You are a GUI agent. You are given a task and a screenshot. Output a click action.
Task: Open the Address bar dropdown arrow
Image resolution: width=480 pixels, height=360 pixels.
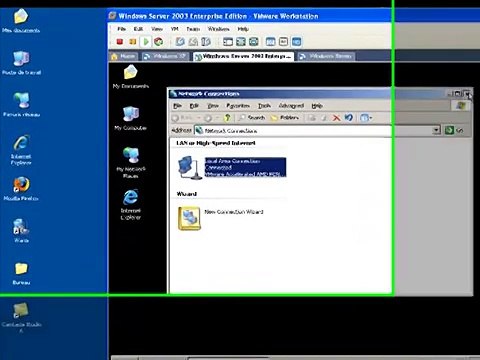click(436, 130)
